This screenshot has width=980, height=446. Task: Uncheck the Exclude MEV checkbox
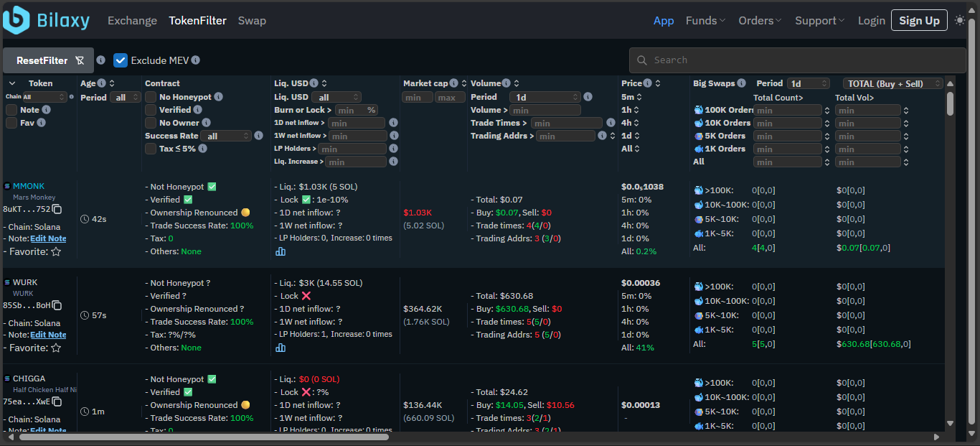121,60
